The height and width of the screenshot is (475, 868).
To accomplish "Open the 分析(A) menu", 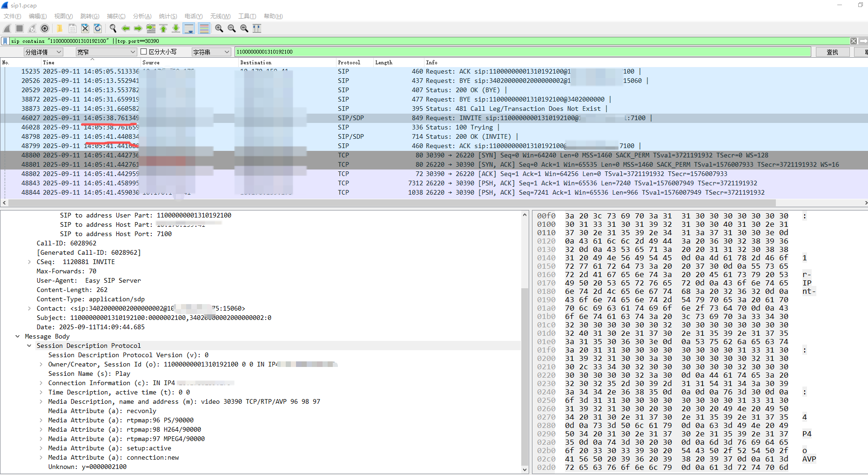I will click(142, 16).
